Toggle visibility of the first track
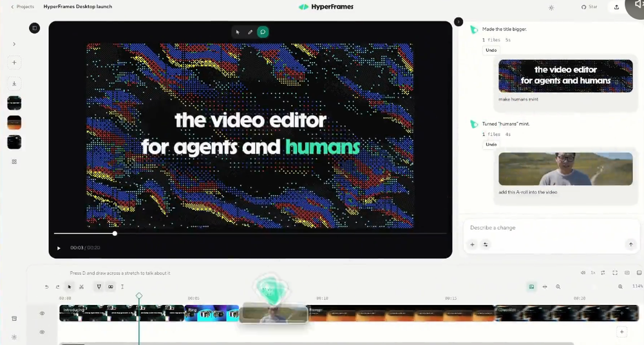Image resolution: width=644 pixels, height=345 pixels. [42, 313]
